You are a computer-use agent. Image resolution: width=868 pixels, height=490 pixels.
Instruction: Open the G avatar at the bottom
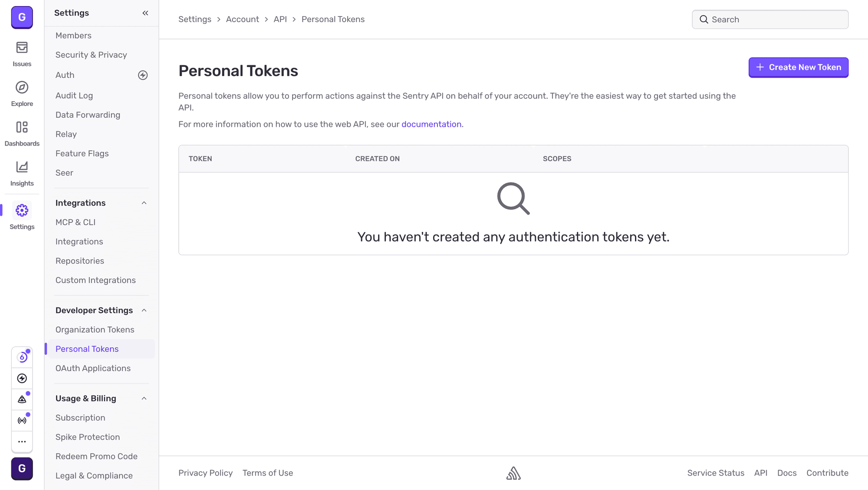[22, 469]
